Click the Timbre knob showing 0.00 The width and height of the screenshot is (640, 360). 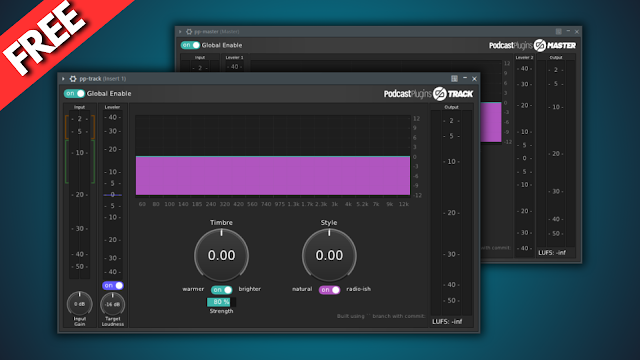point(222,256)
